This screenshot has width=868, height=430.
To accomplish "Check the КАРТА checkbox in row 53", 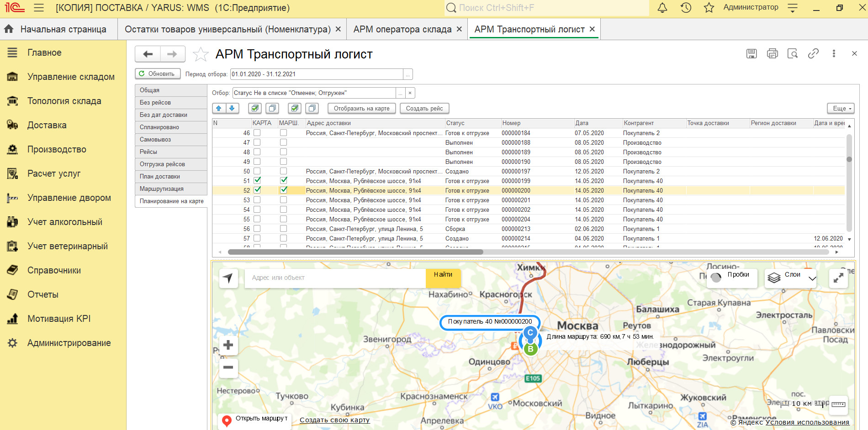I will click(257, 200).
